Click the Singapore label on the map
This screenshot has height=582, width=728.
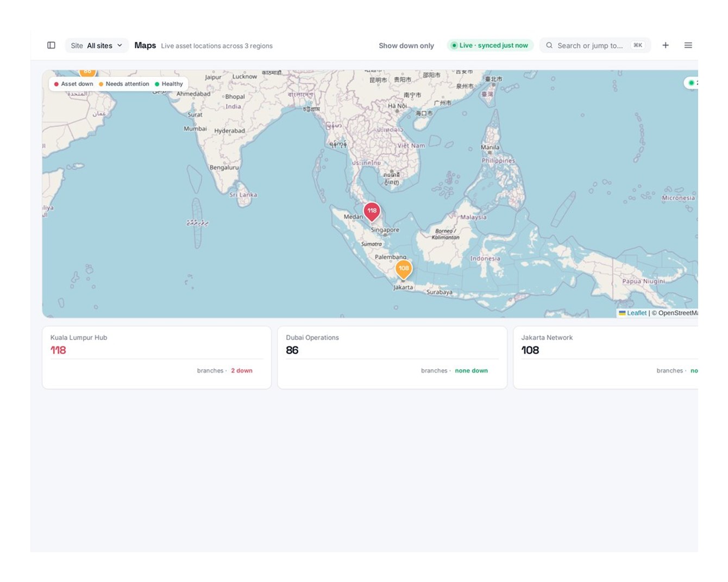click(385, 230)
